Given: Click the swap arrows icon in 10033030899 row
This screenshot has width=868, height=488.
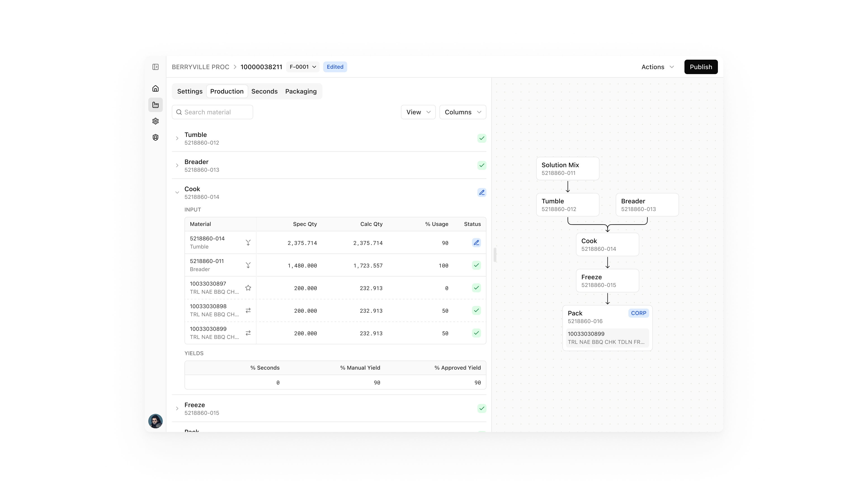Looking at the screenshot, I should pos(248,333).
